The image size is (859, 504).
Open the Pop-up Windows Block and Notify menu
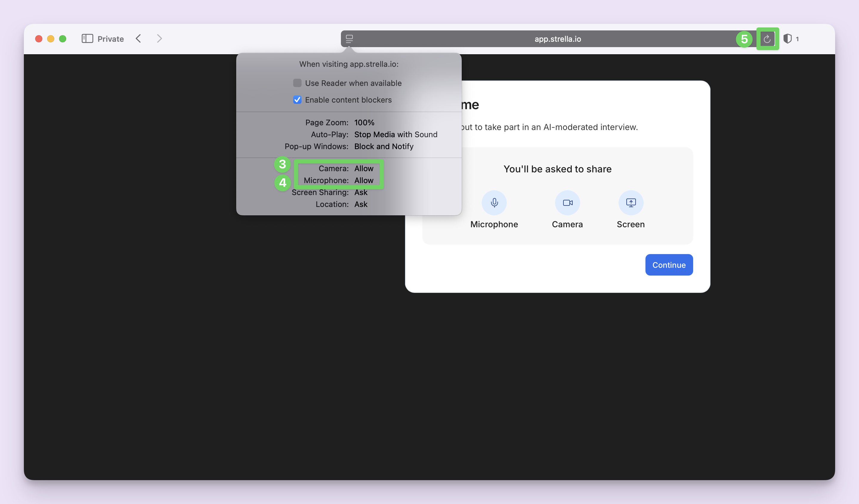coord(384,146)
